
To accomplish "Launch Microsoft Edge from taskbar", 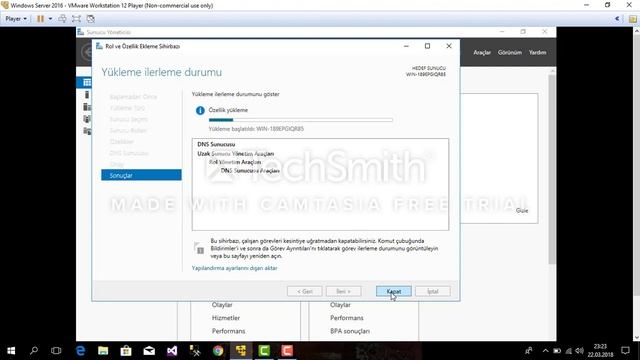I will tap(80, 351).
